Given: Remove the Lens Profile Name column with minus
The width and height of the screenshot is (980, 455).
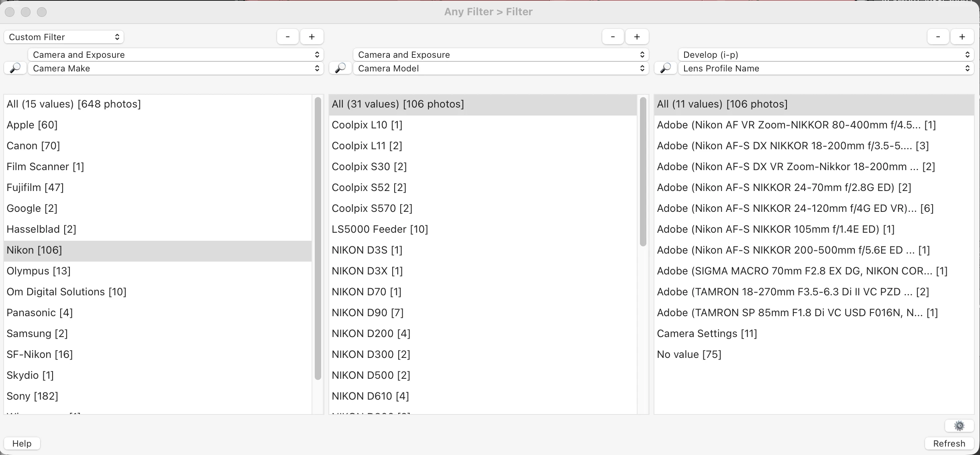Looking at the screenshot, I should click(938, 37).
